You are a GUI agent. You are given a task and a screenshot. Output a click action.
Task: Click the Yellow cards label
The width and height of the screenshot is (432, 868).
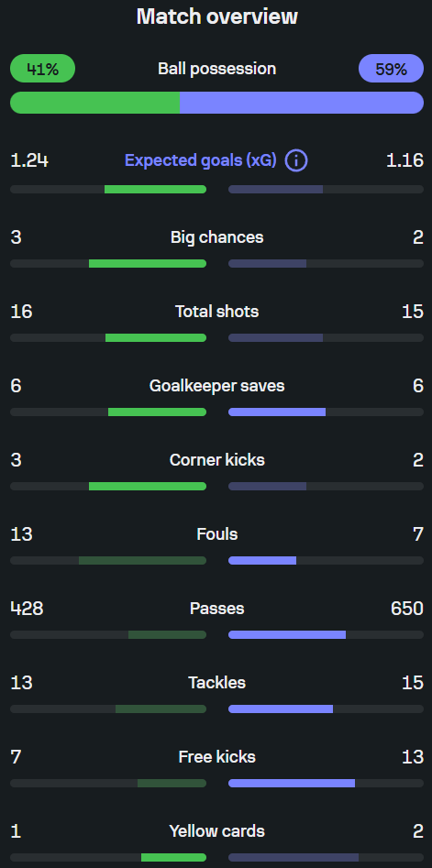[x=217, y=831]
